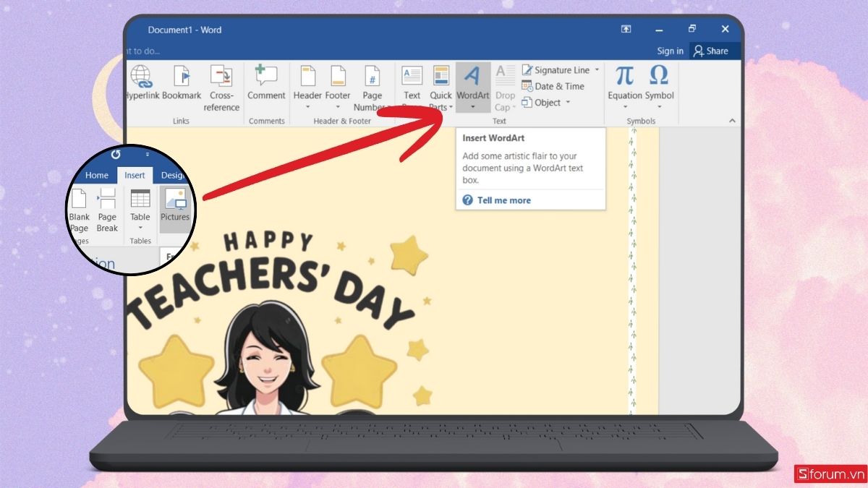
Task: Click Sign in at the top right
Action: [669, 51]
